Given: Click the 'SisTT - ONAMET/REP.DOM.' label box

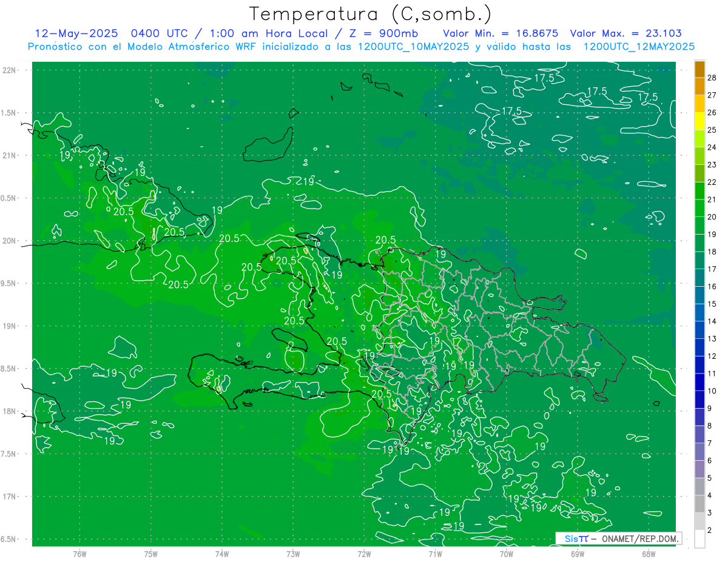Looking at the screenshot, I should (x=619, y=538).
